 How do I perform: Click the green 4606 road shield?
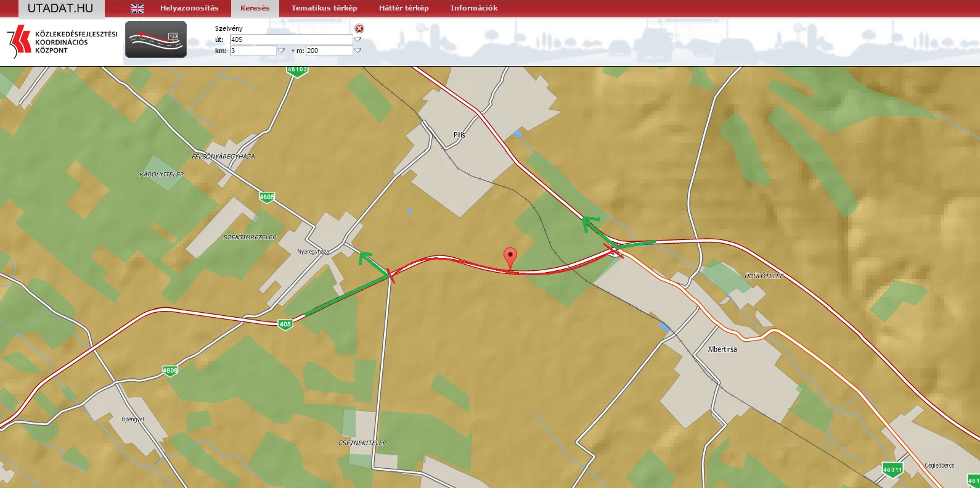click(170, 371)
